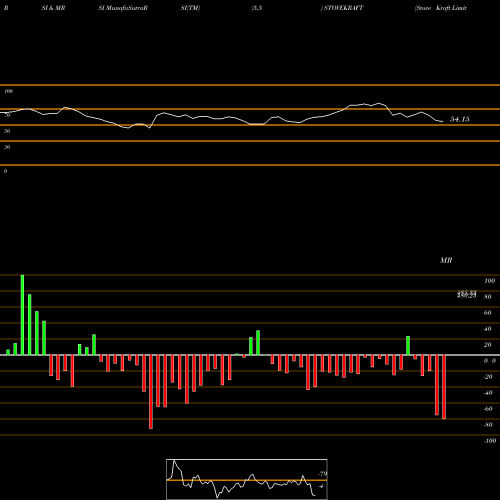Screen dimensions: 500x500
Task: Click the -100 label on MR axis
Action: pyautogui.click(x=490, y=441)
